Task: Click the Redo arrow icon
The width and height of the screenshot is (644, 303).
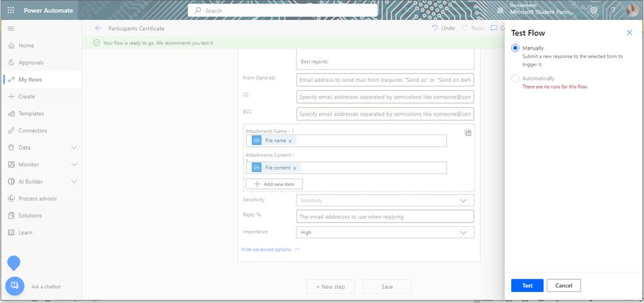Action: pyautogui.click(x=465, y=28)
